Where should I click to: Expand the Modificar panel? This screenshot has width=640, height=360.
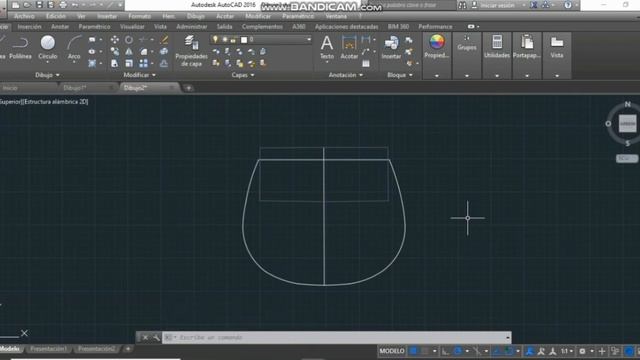click(140, 75)
